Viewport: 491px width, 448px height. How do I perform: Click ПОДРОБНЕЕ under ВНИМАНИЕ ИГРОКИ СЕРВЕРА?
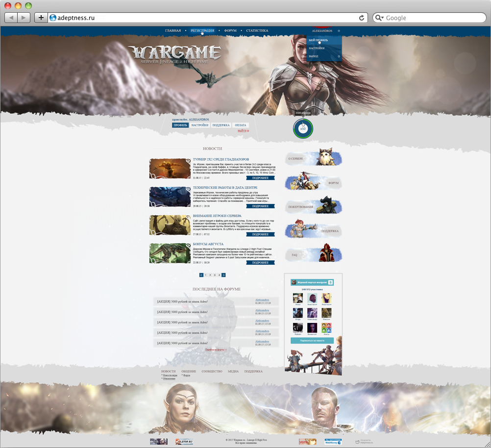pyautogui.click(x=260, y=234)
